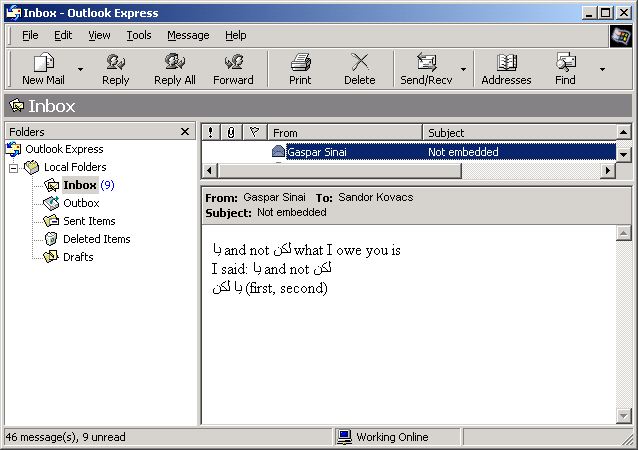This screenshot has height=450, width=638.
Task: Click message list horizontal scroll left arrow
Action: 210,170
